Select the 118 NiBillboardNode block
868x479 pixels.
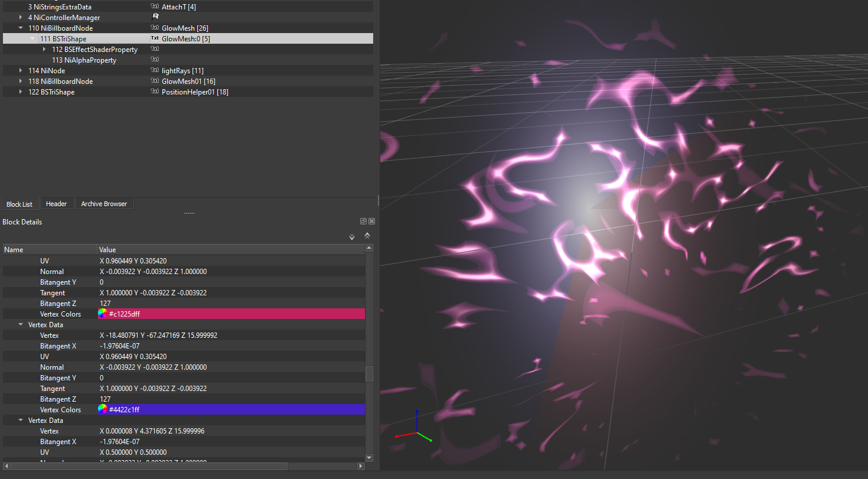point(60,81)
